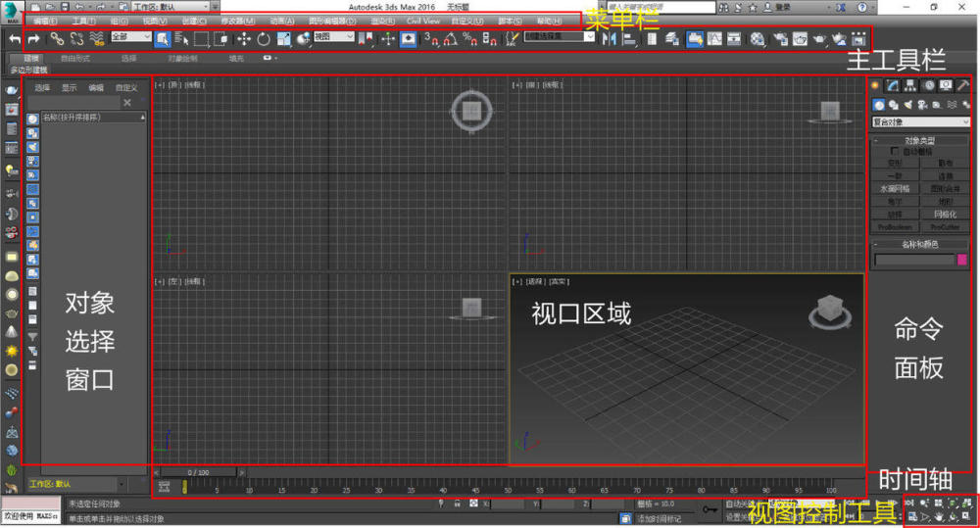Screen dimensions: 980x528
Task: Click the Maximize Viewport toggle icon
Action: [966, 516]
